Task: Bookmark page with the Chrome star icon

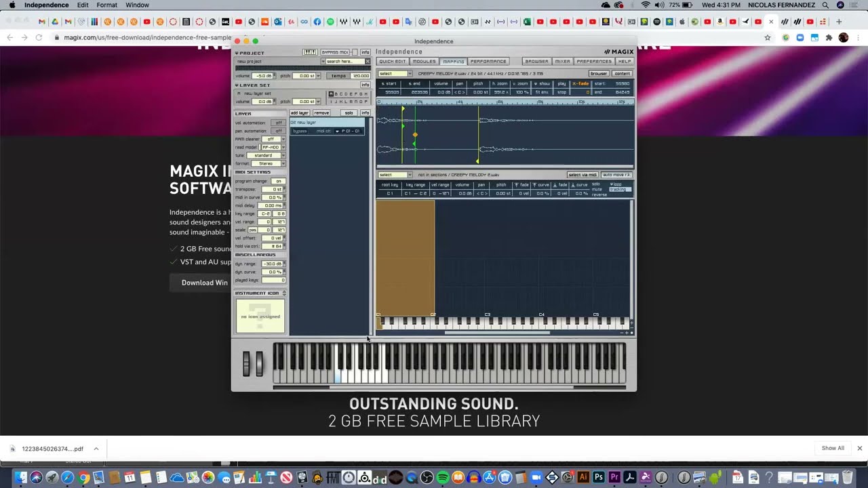Action: 768,37
